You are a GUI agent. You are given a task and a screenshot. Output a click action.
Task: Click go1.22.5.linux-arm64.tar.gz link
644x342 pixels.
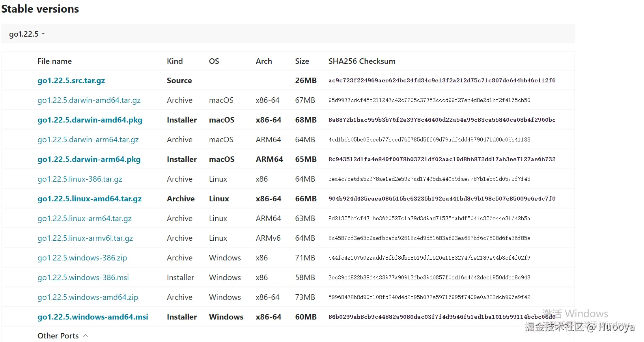click(84, 218)
